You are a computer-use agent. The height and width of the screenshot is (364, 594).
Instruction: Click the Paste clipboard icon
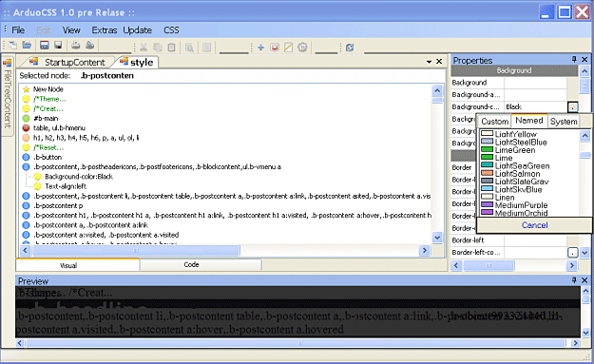pos(172,48)
